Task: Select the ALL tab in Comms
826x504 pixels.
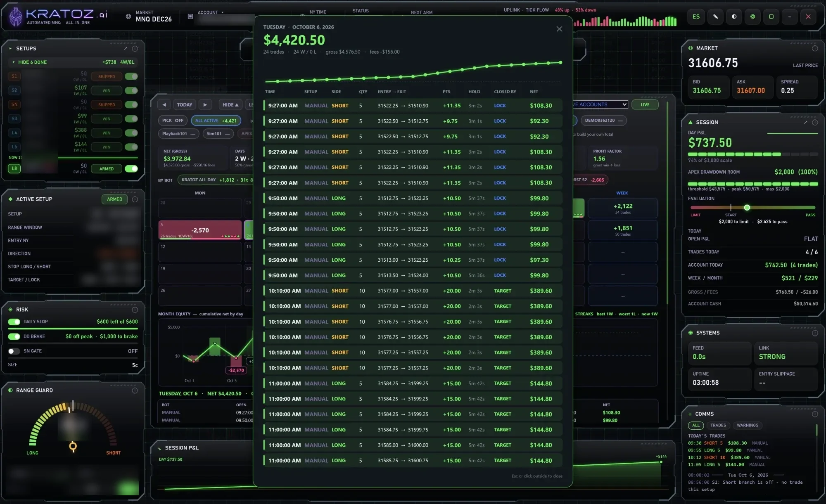Action: click(696, 425)
